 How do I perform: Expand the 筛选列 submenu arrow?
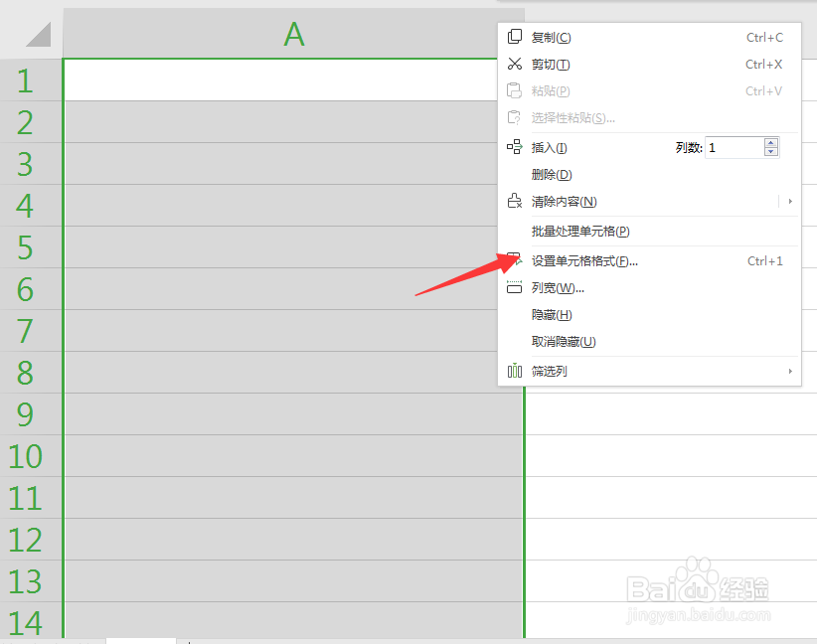coord(790,371)
